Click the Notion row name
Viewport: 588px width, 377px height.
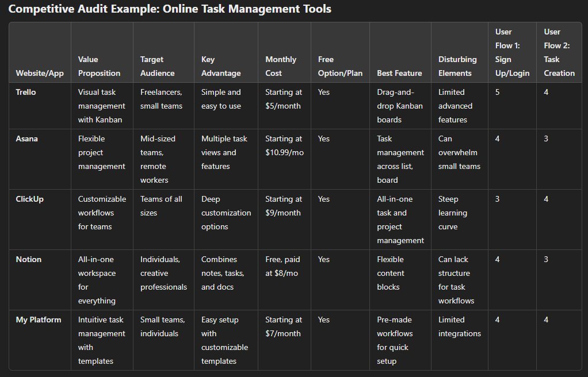coord(29,259)
